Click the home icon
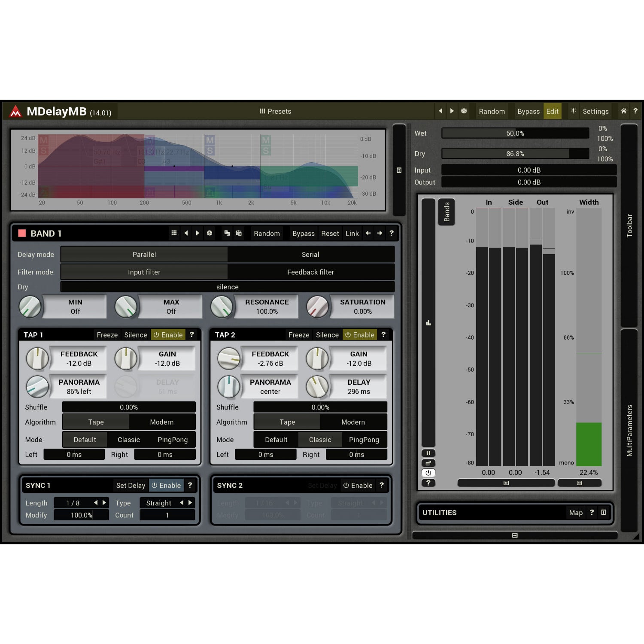 623,111
